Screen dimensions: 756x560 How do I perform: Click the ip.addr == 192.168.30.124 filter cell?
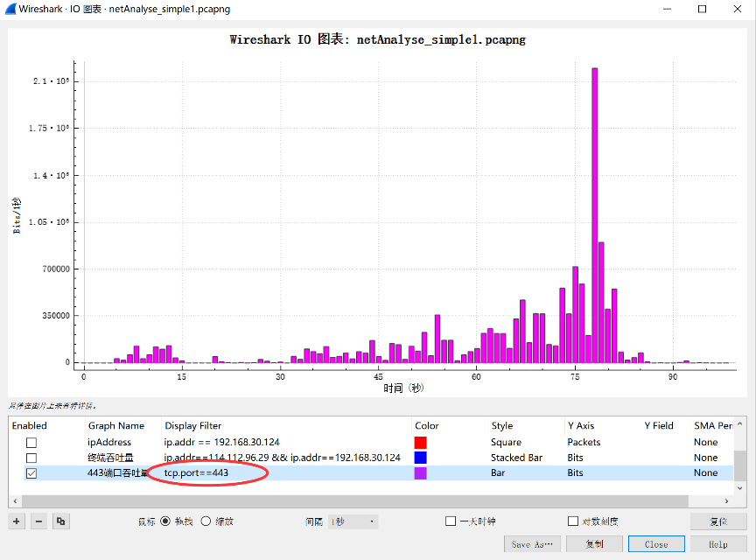click(x=221, y=442)
